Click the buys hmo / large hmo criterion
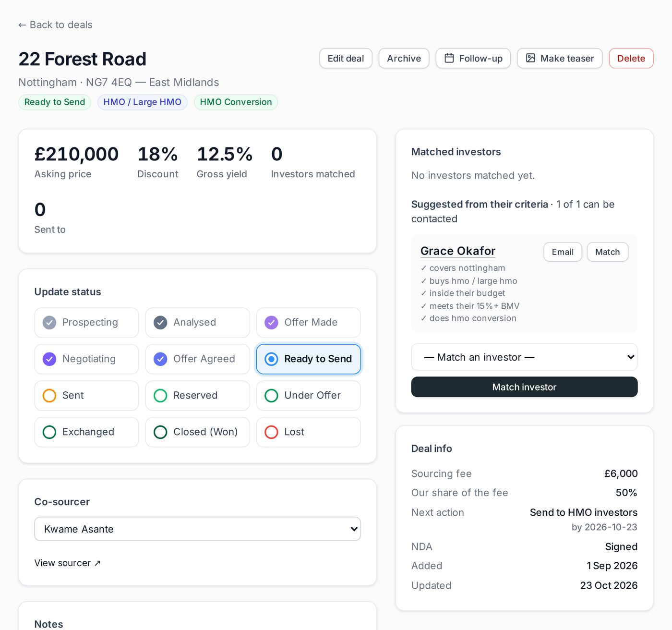This screenshot has width=672, height=630. (x=469, y=281)
